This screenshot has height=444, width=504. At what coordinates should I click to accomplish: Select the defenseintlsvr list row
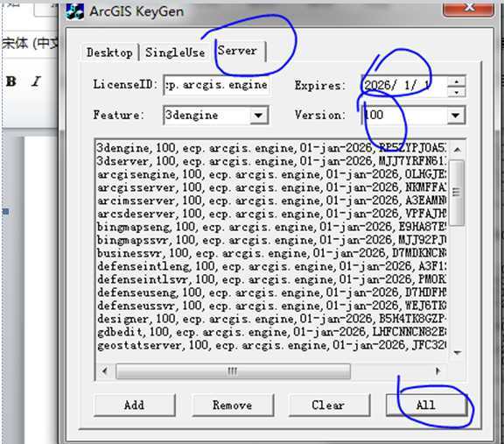[271, 279]
